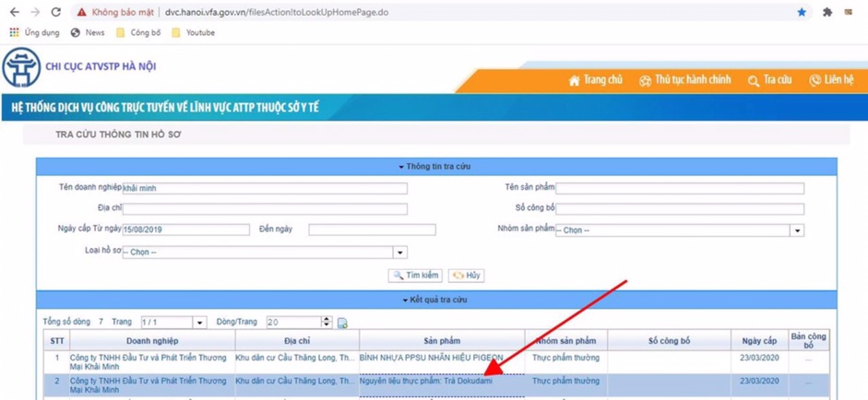The image size is (868, 400).
Task: Click the Chi cục ATVSTP Hà Nội logo
Action: [x=21, y=68]
